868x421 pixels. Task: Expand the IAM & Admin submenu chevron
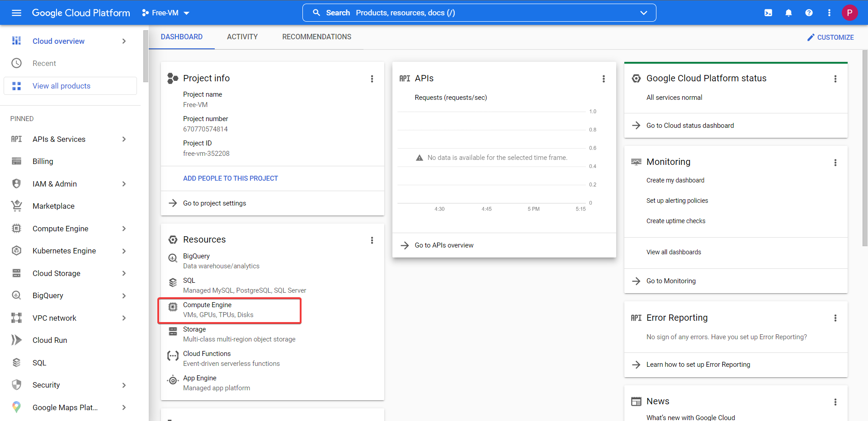pyautogui.click(x=124, y=184)
